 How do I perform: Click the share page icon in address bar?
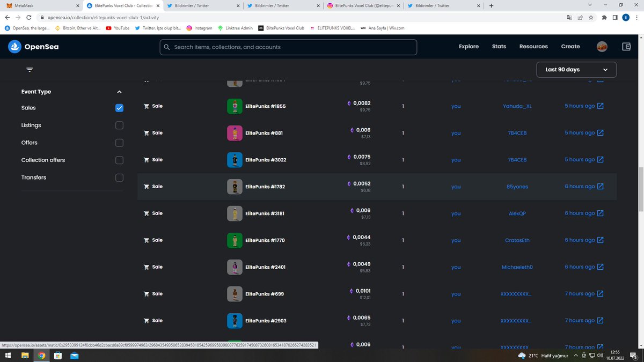point(580,17)
